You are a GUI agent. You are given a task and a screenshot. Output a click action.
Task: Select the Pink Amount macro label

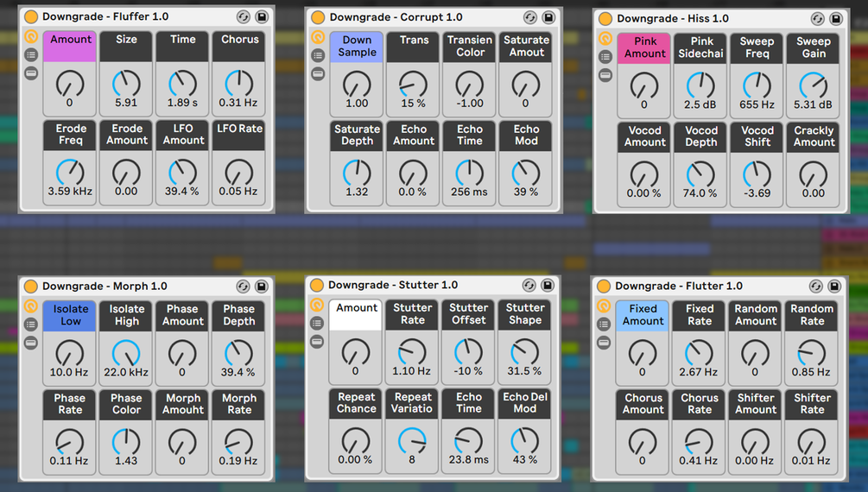click(644, 47)
